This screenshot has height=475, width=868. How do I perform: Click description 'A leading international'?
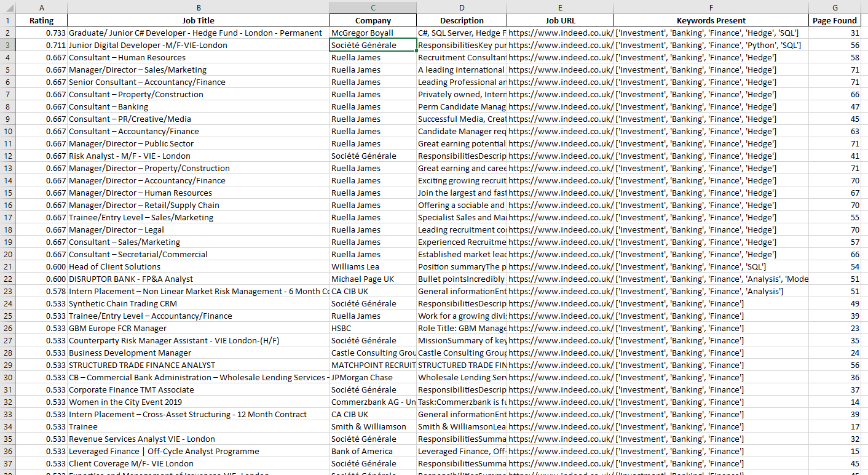pos(462,70)
